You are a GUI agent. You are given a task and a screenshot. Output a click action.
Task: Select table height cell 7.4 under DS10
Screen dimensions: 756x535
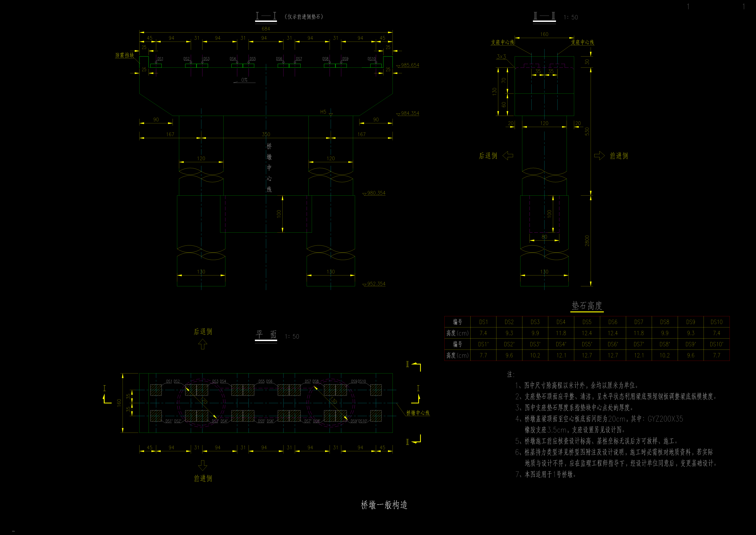click(716, 333)
